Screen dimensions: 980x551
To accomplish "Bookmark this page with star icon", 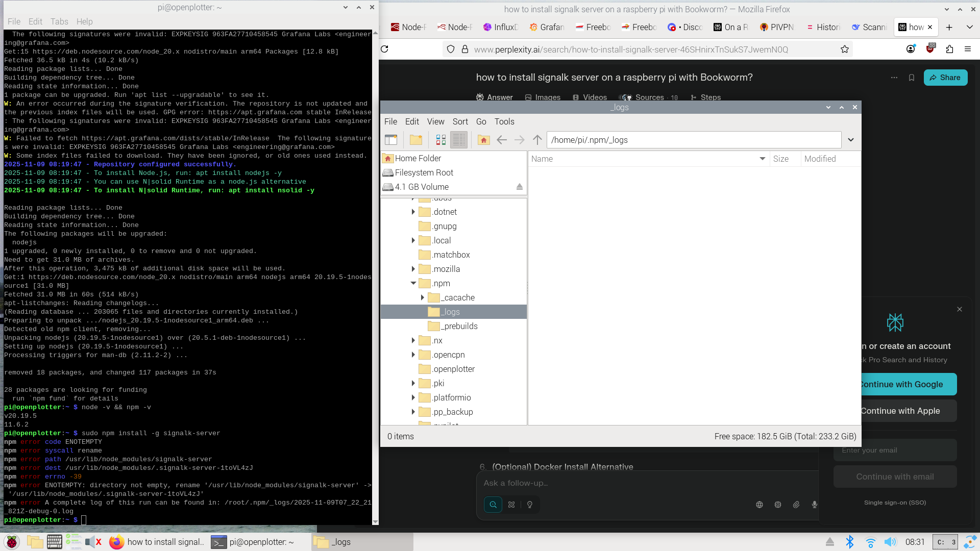I will pyautogui.click(x=845, y=49).
